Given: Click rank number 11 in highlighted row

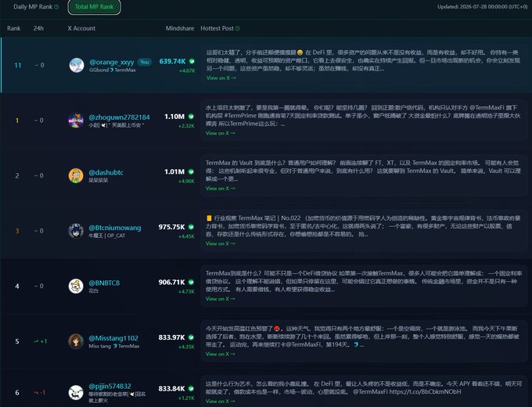Looking at the screenshot, I should 18,65.
